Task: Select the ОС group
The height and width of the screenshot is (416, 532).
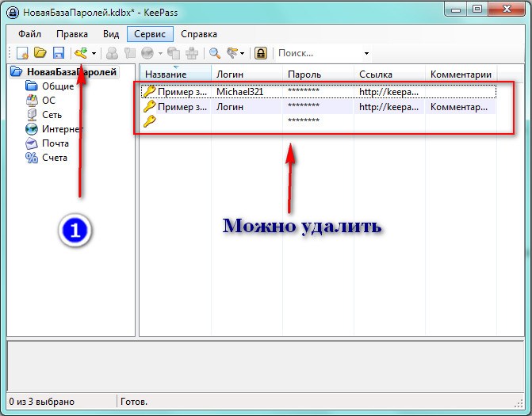Action: pyautogui.click(x=48, y=101)
